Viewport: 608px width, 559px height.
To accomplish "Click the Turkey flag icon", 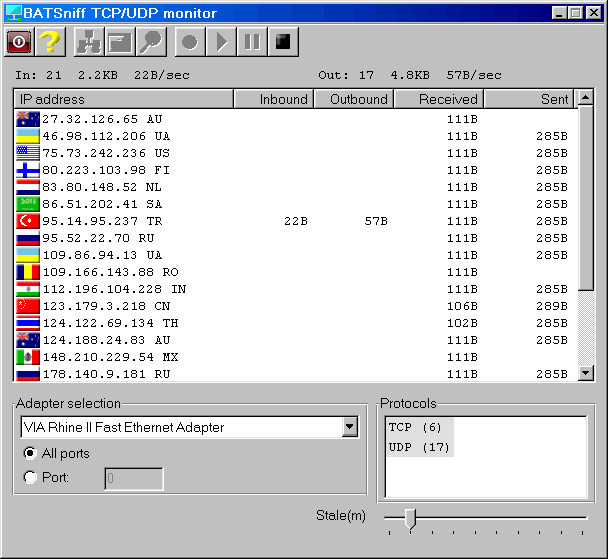I will [28, 221].
